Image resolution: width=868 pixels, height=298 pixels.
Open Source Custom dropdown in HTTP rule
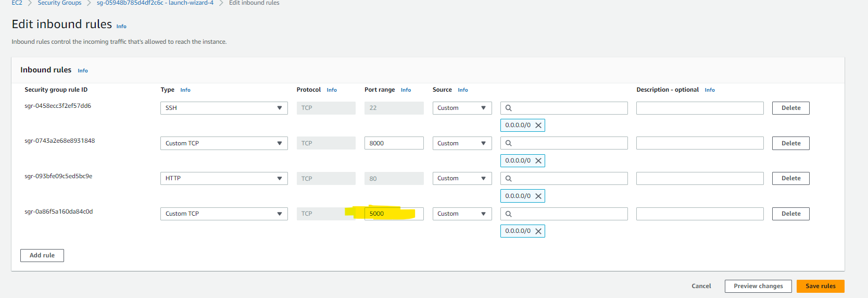tap(462, 178)
